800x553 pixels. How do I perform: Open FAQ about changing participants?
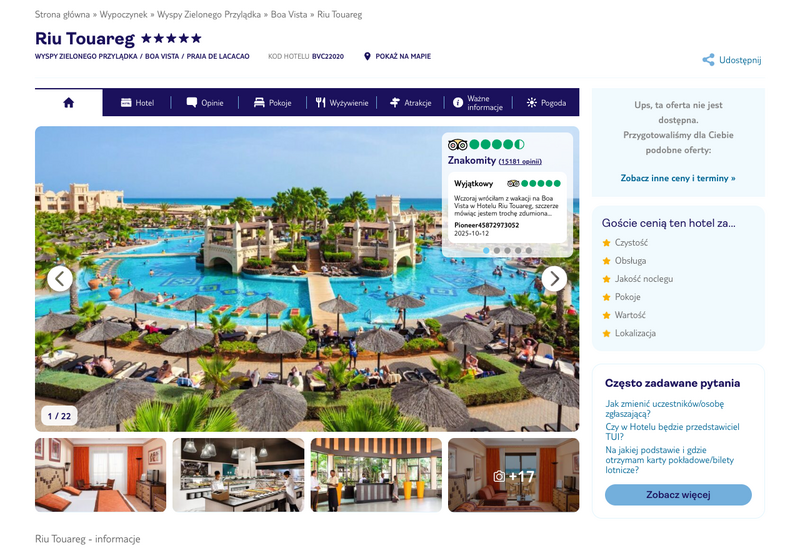point(664,409)
